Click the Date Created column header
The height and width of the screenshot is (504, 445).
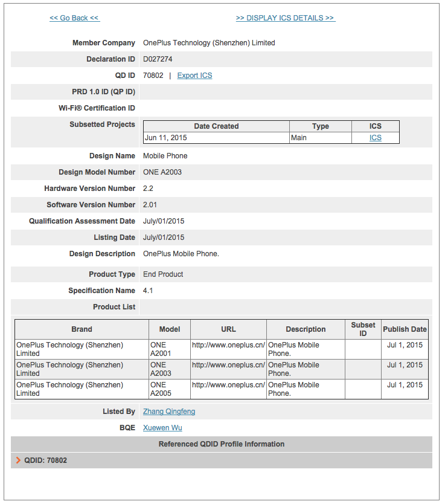pyautogui.click(x=216, y=126)
